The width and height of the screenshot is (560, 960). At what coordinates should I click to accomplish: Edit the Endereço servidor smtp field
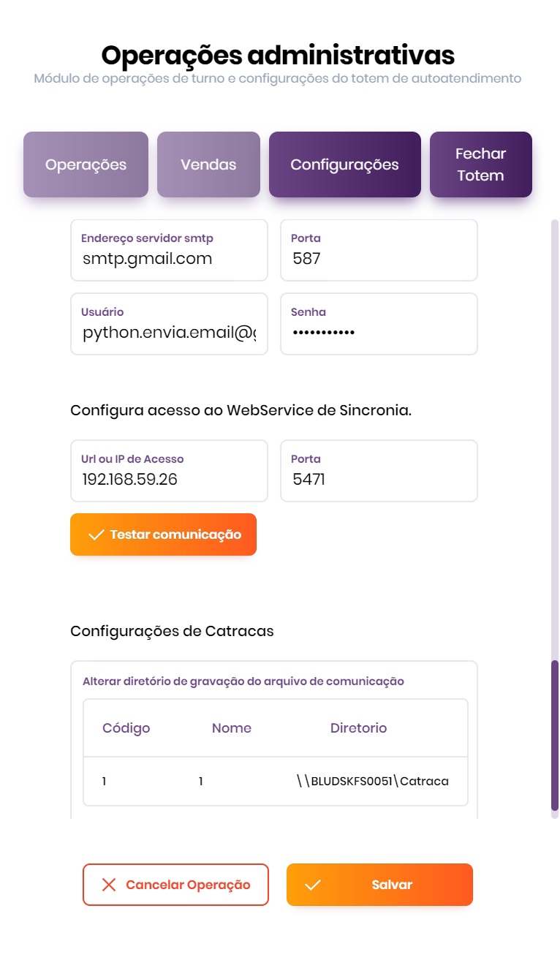[169, 258]
